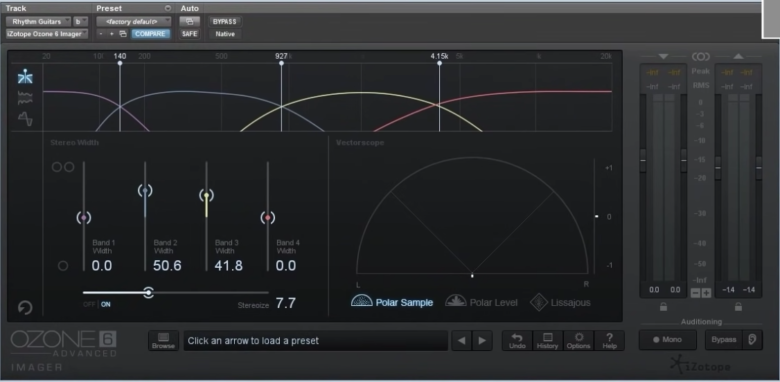This screenshot has width=780, height=382.
Task: Click the Band 2 width slider handle
Action: [x=145, y=191]
